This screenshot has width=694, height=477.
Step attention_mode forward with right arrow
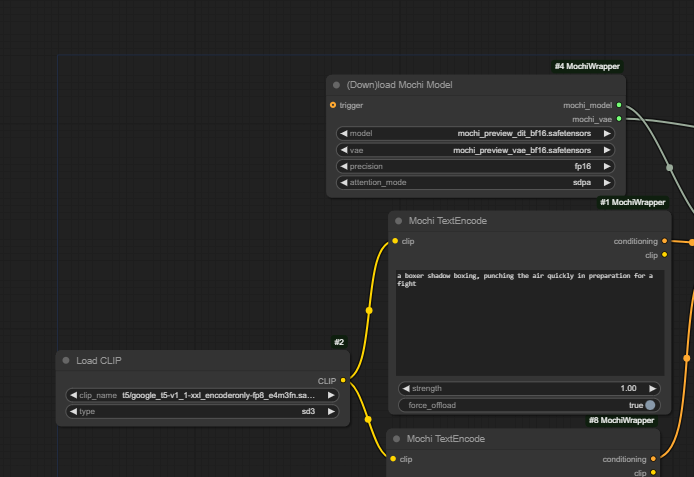point(607,182)
